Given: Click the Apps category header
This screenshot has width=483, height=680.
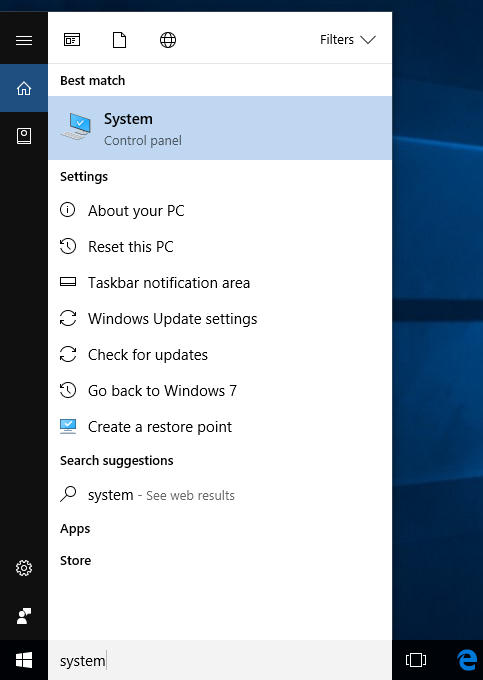Looking at the screenshot, I should click(x=75, y=529).
